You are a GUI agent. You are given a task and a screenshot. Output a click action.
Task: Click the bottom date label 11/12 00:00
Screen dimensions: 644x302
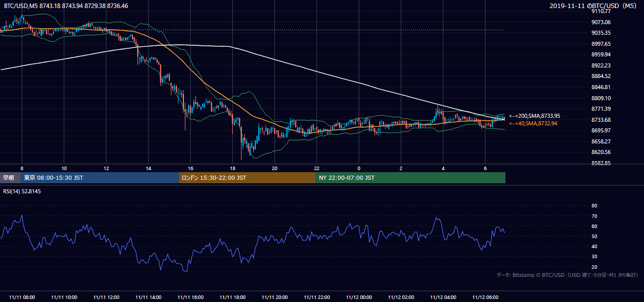point(359,297)
